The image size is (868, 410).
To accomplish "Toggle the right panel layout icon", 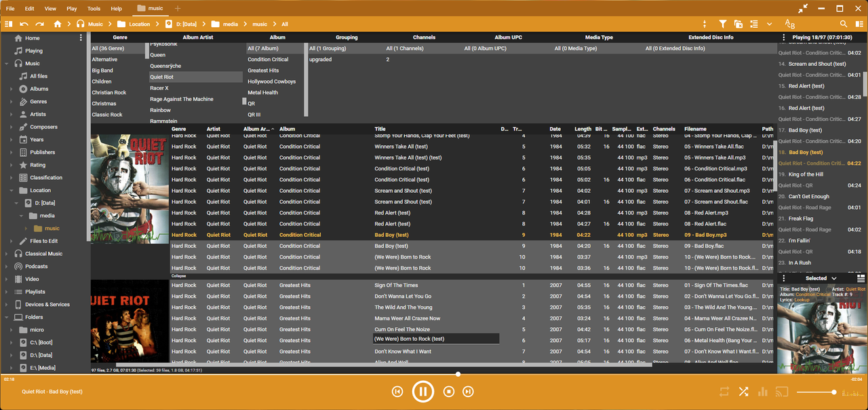I will [x=860, y=24].
